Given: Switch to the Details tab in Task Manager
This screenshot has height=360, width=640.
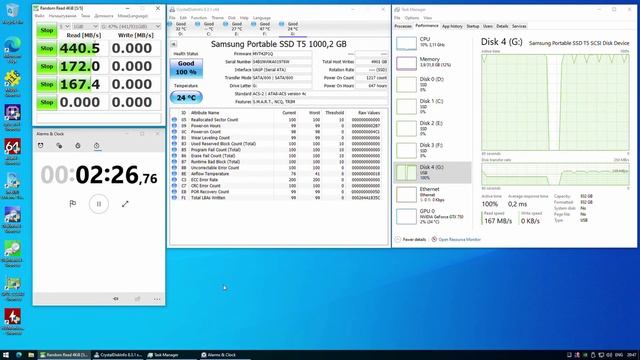Looking at the screenshot, I should (x=502, y=26).
